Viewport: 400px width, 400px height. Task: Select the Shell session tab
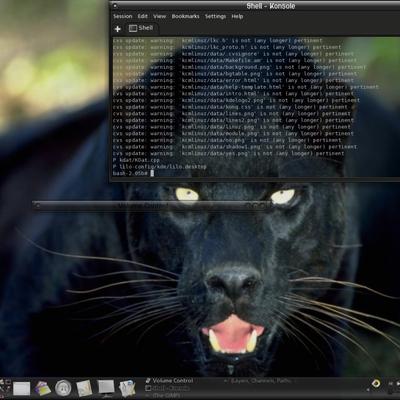tap(141, 28)
